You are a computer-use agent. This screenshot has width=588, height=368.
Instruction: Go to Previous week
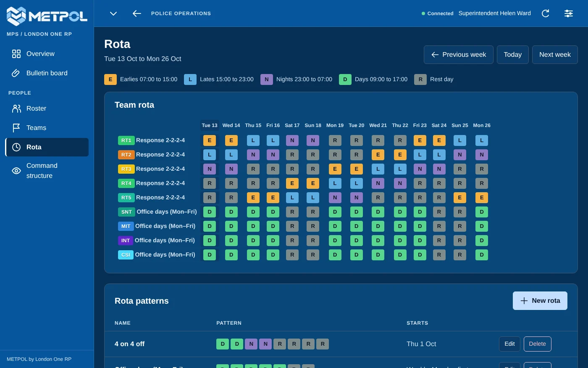click(x=459, y=55)
